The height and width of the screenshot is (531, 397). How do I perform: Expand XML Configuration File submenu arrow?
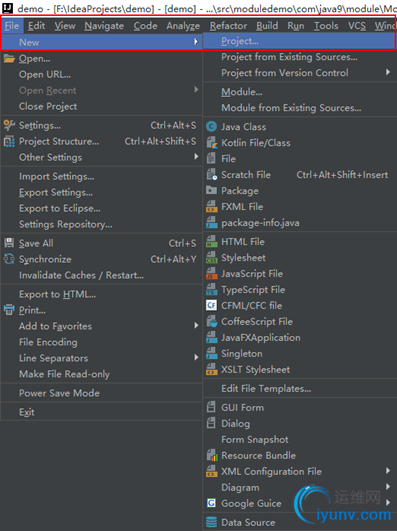388,471
